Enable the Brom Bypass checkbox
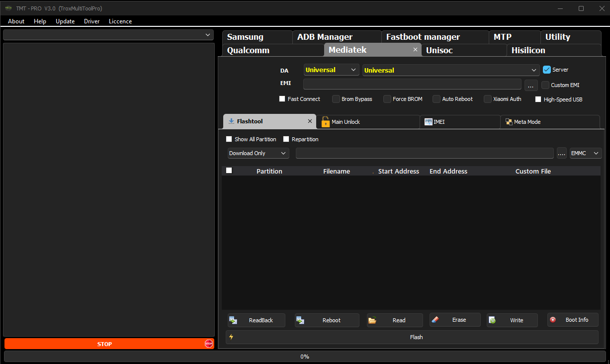 (x=336, y=99)
